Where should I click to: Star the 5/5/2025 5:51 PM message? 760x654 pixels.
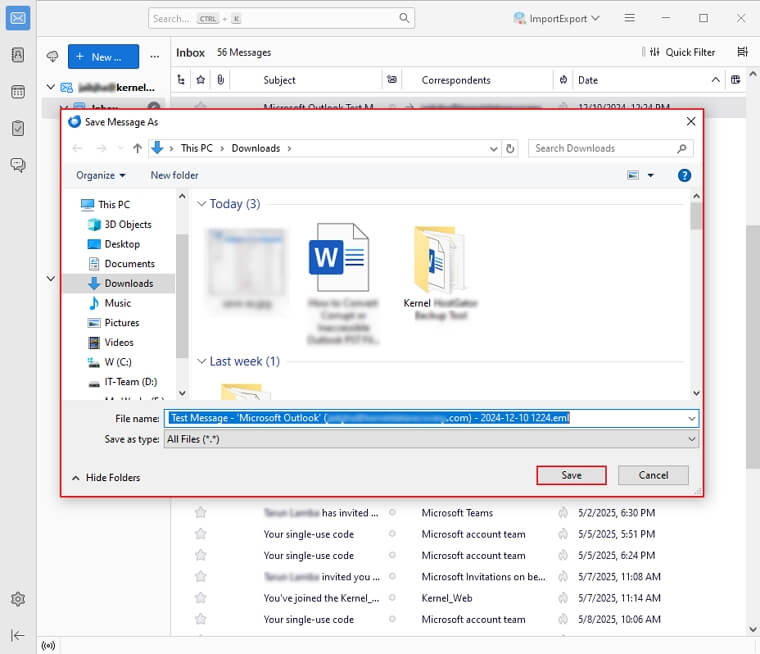click(x=201, y=534)
